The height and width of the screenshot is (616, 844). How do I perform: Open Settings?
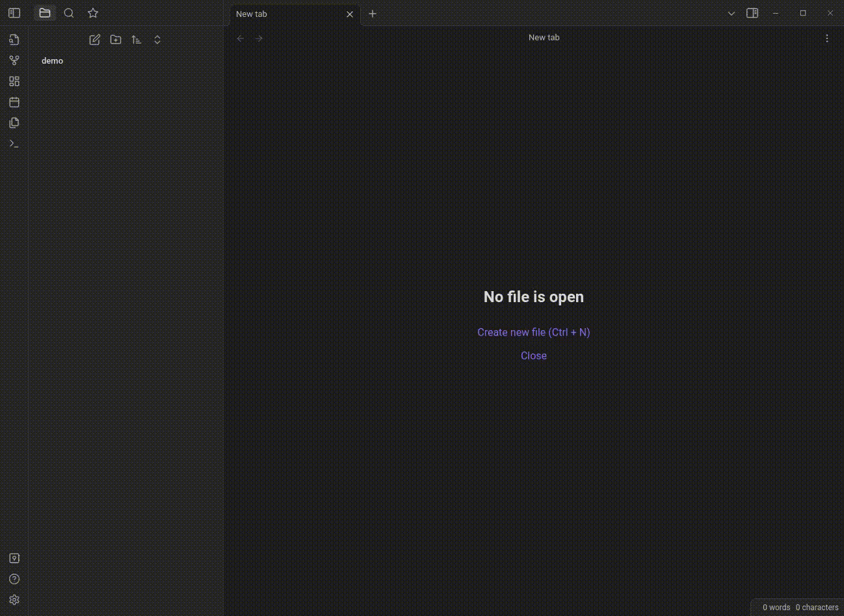click(x=14, y=600)
